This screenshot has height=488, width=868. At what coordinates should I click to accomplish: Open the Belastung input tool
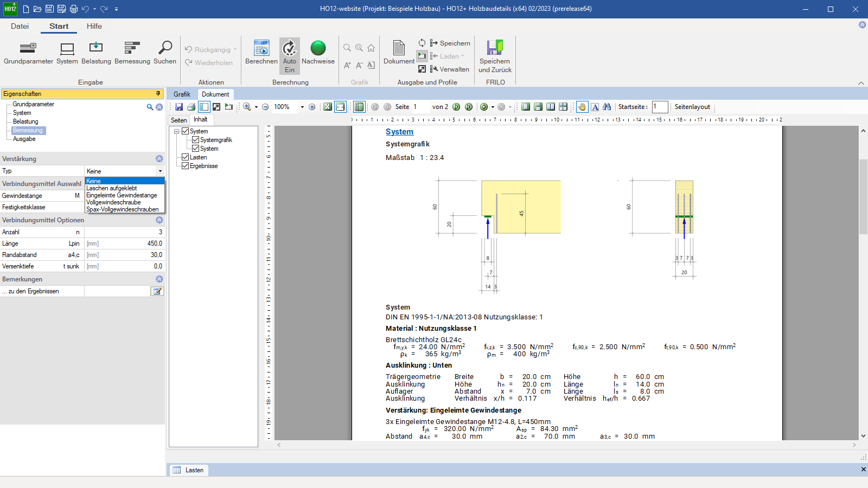pos(96,53)
